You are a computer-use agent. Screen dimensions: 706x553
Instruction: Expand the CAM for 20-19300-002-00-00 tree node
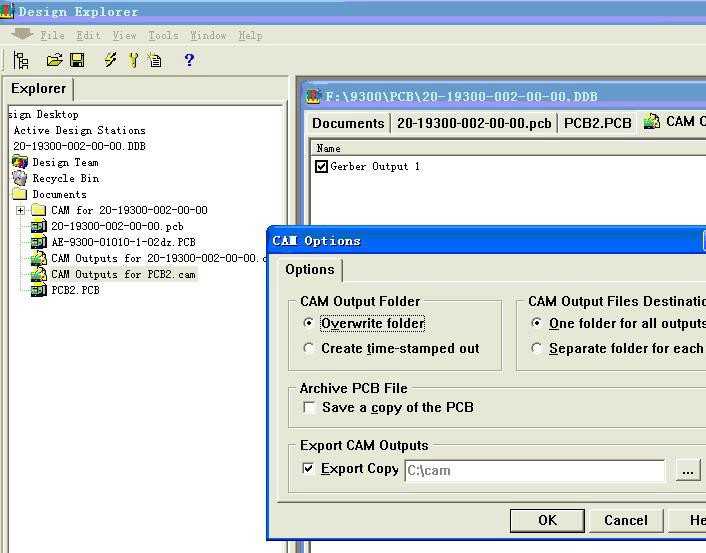[20, 210]
